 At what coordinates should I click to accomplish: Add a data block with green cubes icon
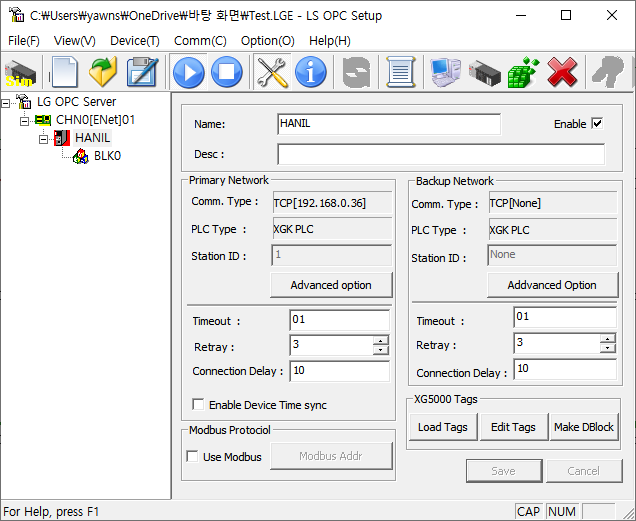523,72
